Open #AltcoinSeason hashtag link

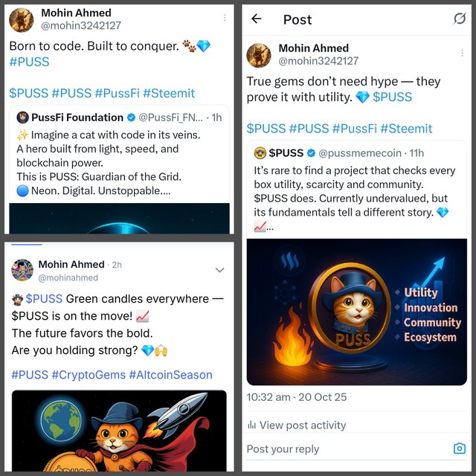point(170,375)
